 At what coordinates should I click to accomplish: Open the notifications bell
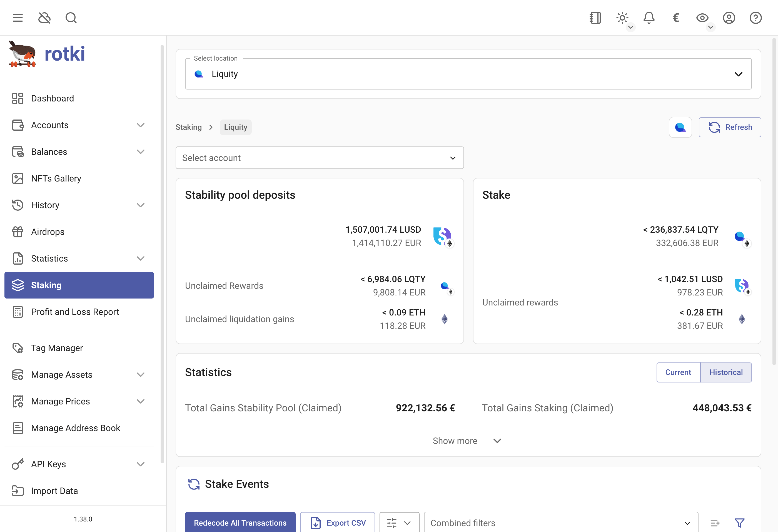[x=649, y=18]
